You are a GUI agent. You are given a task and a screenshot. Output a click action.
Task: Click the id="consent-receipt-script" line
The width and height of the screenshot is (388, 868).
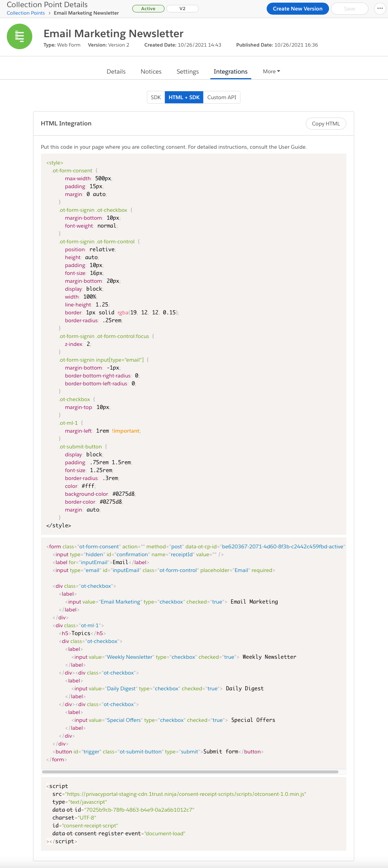pyautogui.click(x=85, y=826)
